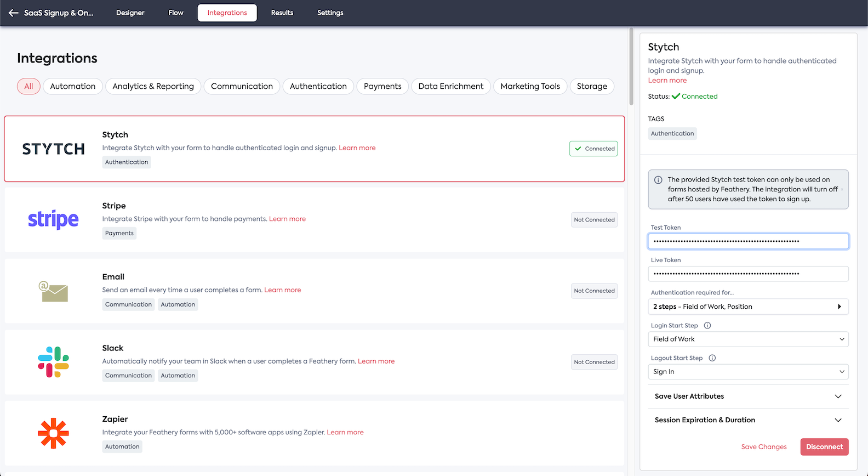
Task: Expand Session Expiration & Duration section
Action: coord(749,420)
